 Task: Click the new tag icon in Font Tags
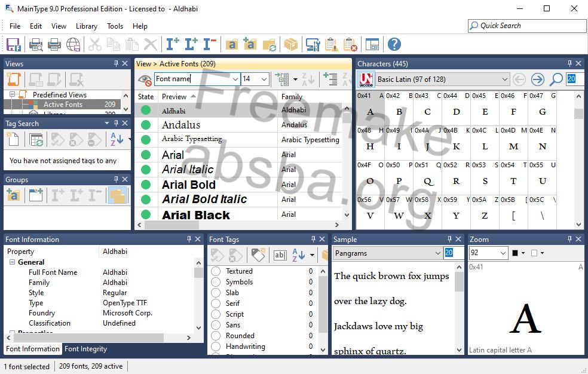point(258,255)
